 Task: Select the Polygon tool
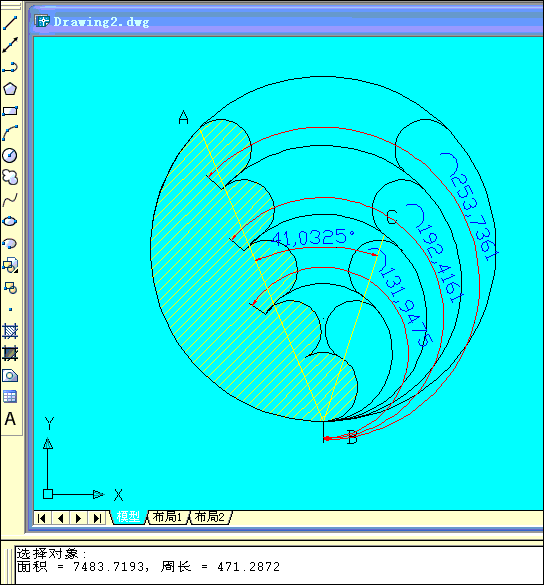10,89
